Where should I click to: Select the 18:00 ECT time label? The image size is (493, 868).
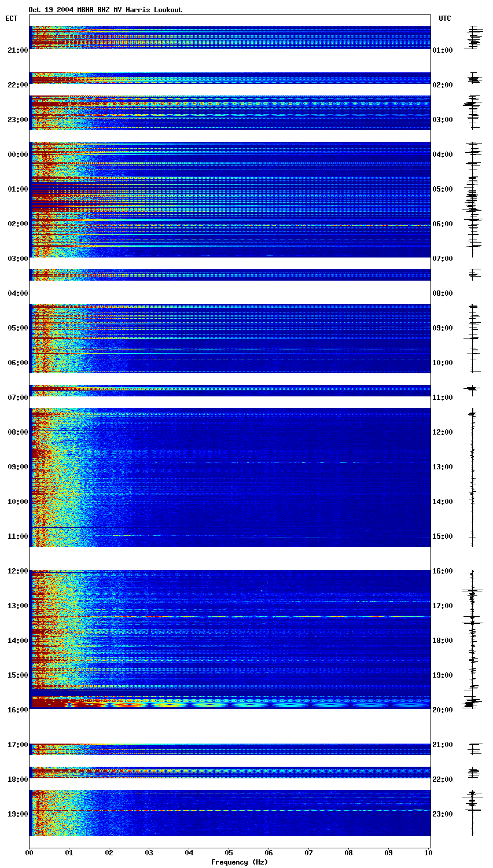17,779
